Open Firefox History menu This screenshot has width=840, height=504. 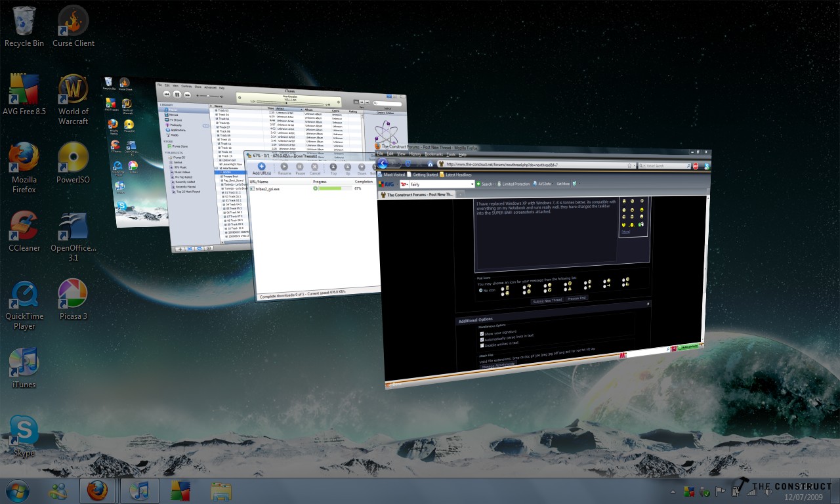click(415, 154)
